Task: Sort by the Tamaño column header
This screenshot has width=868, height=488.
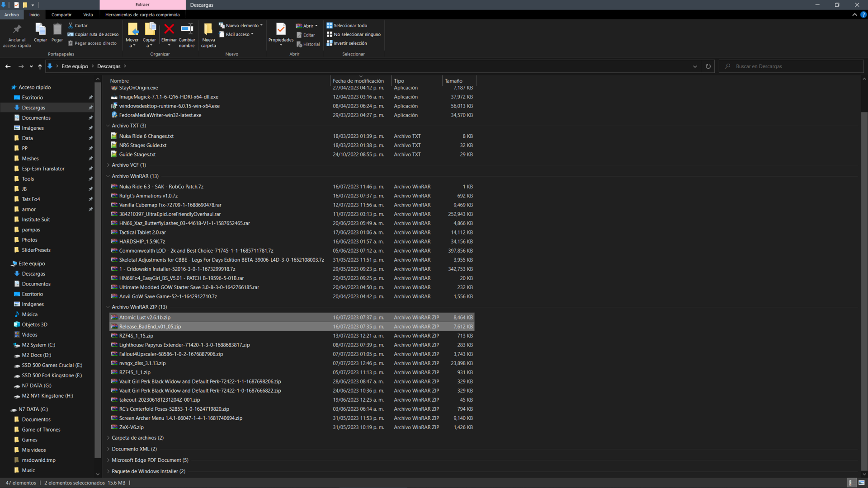Action: click(459, 81)
